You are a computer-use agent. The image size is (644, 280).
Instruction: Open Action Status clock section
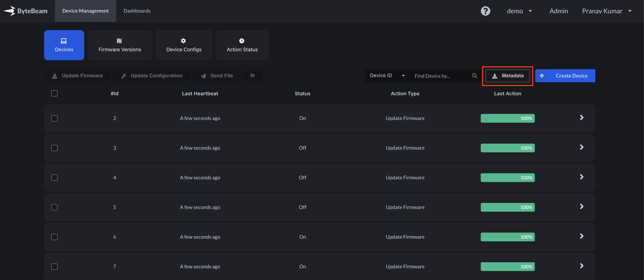[x=242, y=45]
